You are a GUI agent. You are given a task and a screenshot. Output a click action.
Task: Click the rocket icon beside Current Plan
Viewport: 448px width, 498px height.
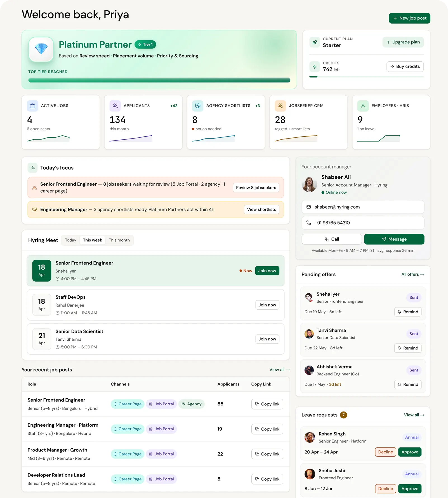[315, 42]
